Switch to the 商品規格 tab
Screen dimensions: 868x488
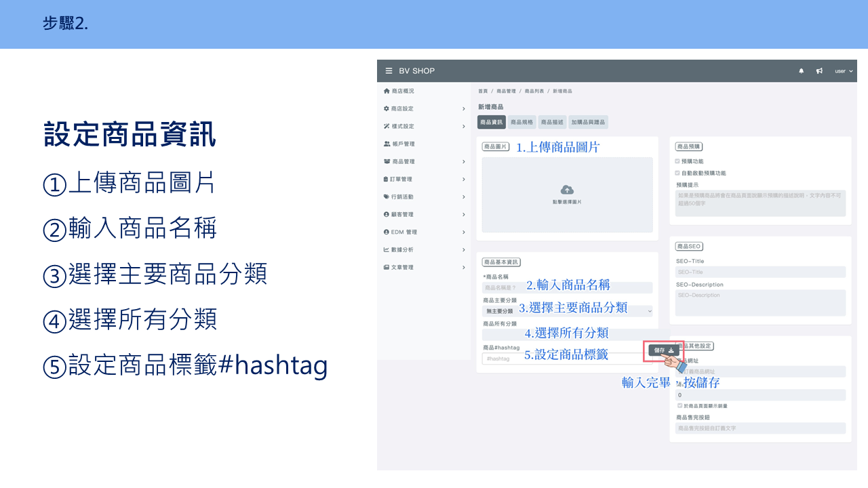pos(522,122)
